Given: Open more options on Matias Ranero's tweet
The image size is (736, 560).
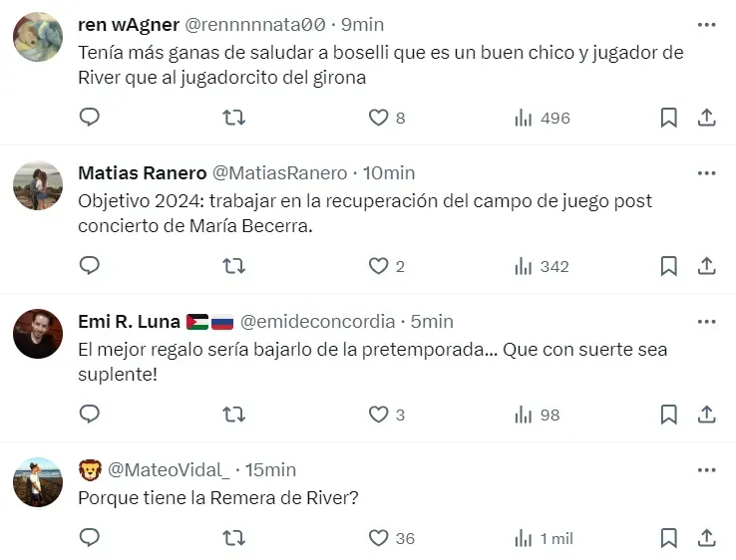Looking at the screenshot, I should click(x=706, y=173).
